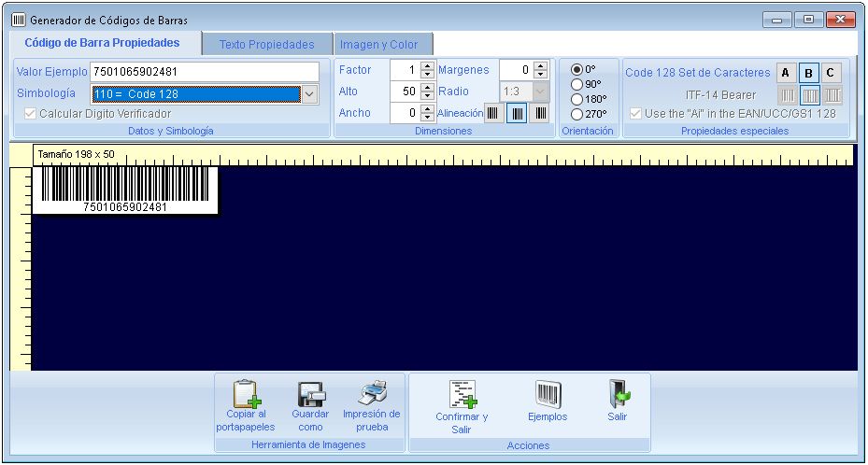This screenshot has width=868, height=465.
Task: Select the 90° orientation radio button
Action: pos(576,84)
